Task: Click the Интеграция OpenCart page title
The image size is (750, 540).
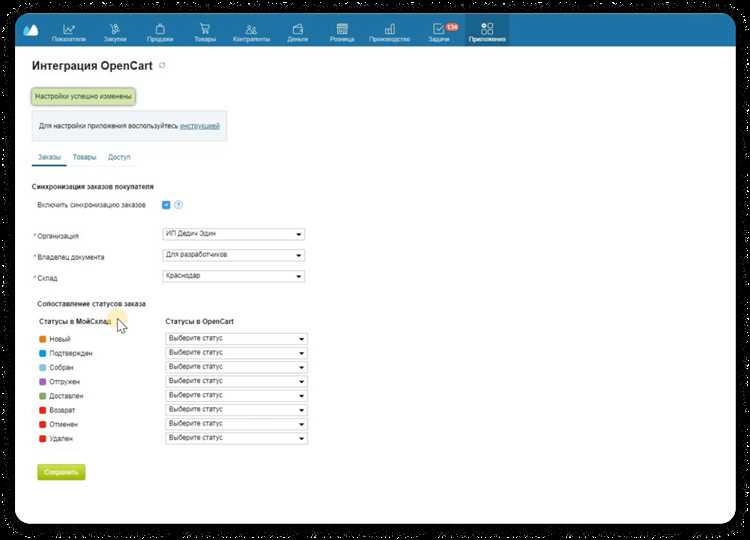Action: point(92,66)
